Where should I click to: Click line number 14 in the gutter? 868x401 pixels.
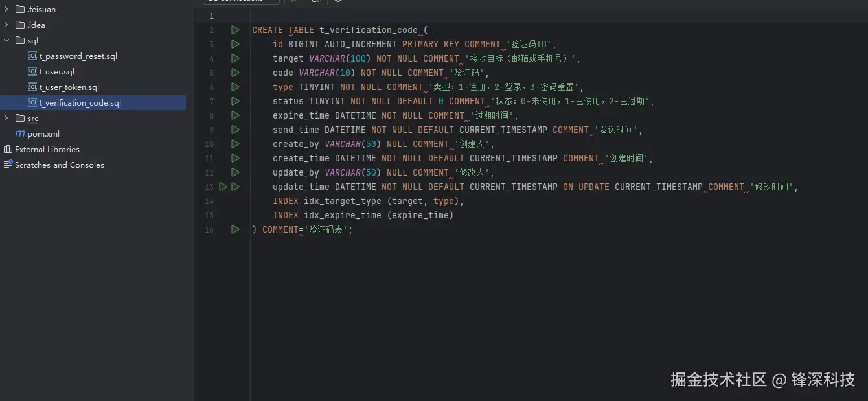pos(209,201)
